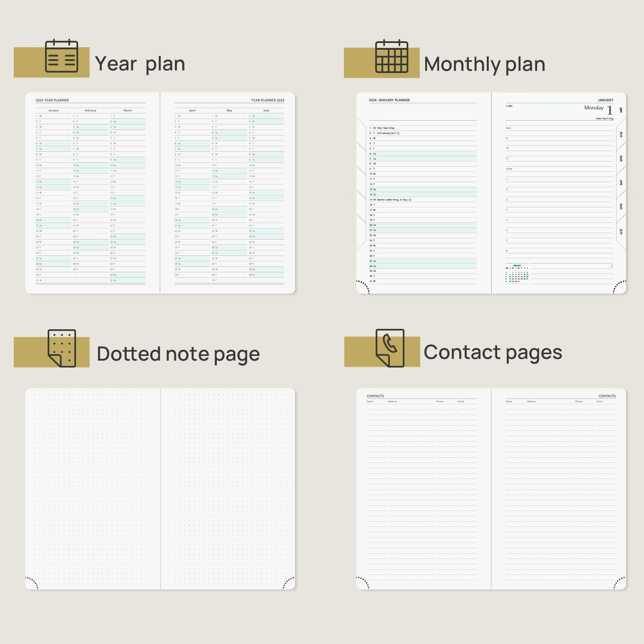Jump to the JUN side tab
Screen dimensions: 644x644
[x=621, y=231]
